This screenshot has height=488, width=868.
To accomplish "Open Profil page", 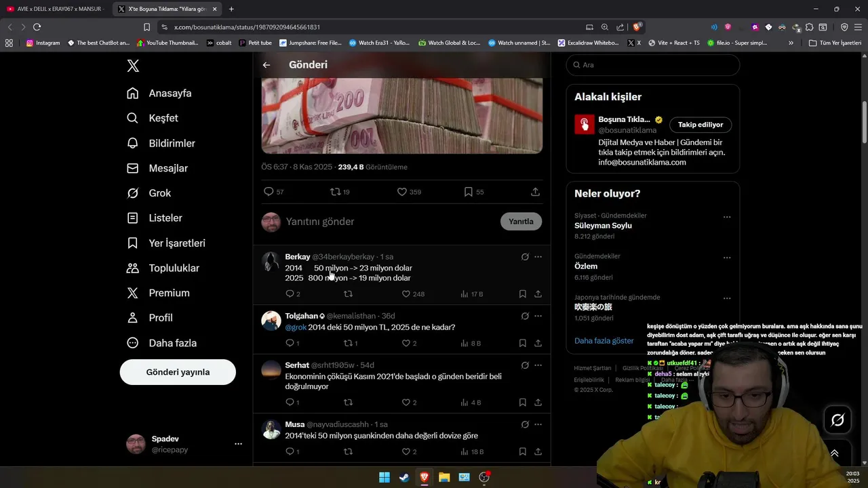I will [150, 318].
